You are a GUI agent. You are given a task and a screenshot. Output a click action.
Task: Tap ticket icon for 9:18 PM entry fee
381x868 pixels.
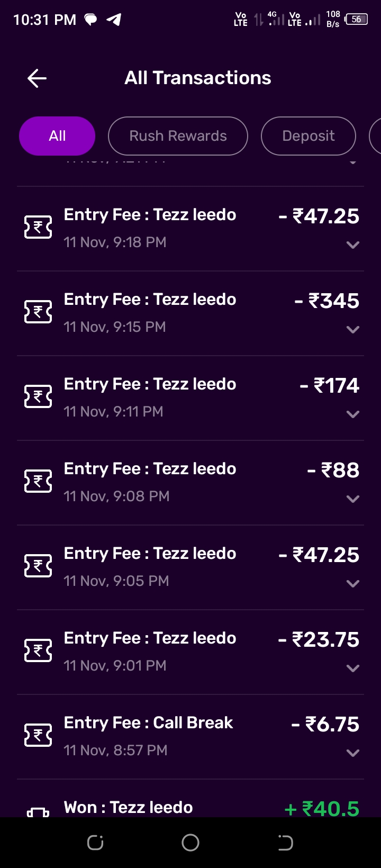point(38,228)
